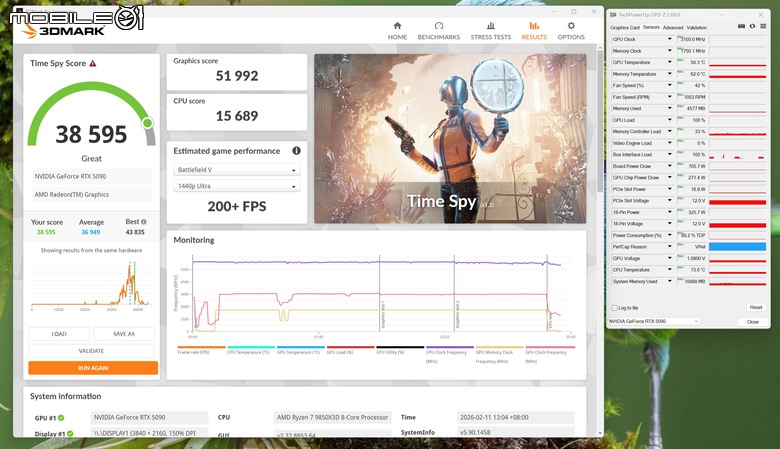The image size is (780, 449).
Task: Click the green check next to Display #1
Action: (70, 434)
